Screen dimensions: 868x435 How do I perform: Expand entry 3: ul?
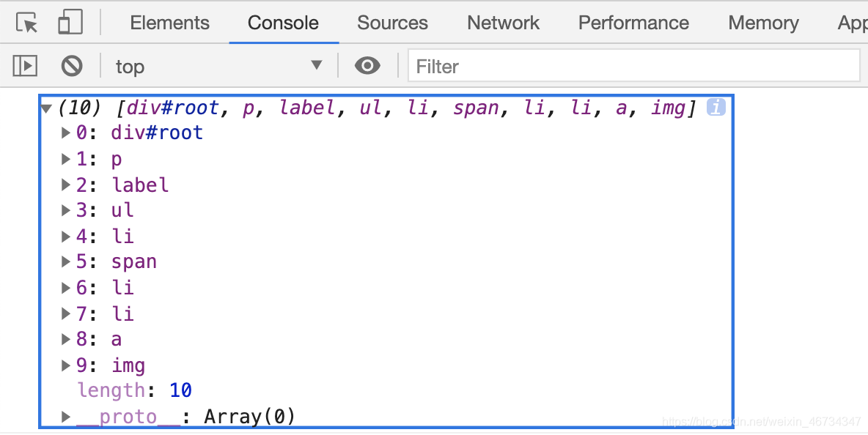pyautogui.click(x=66, y=210)
